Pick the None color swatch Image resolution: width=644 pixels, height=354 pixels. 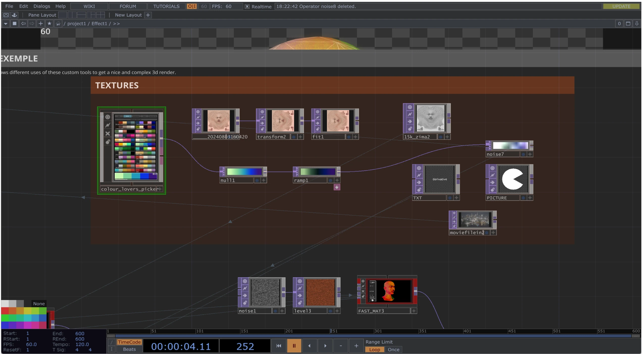39,304
